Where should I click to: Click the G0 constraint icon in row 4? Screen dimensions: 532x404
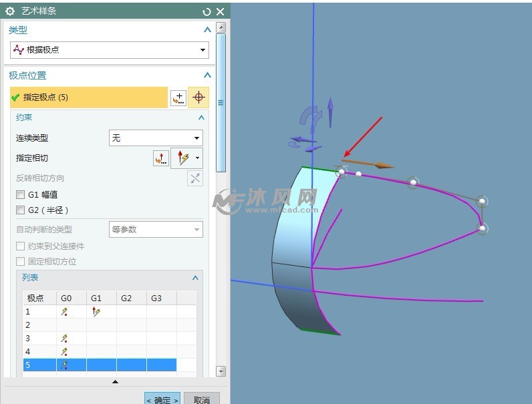pyautogui.click(x=64, y=352)
